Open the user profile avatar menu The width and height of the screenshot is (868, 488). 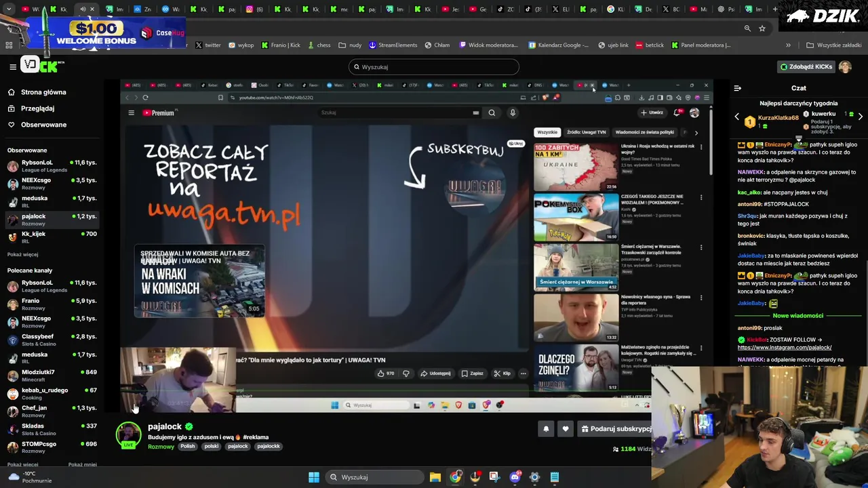(845, 67)
